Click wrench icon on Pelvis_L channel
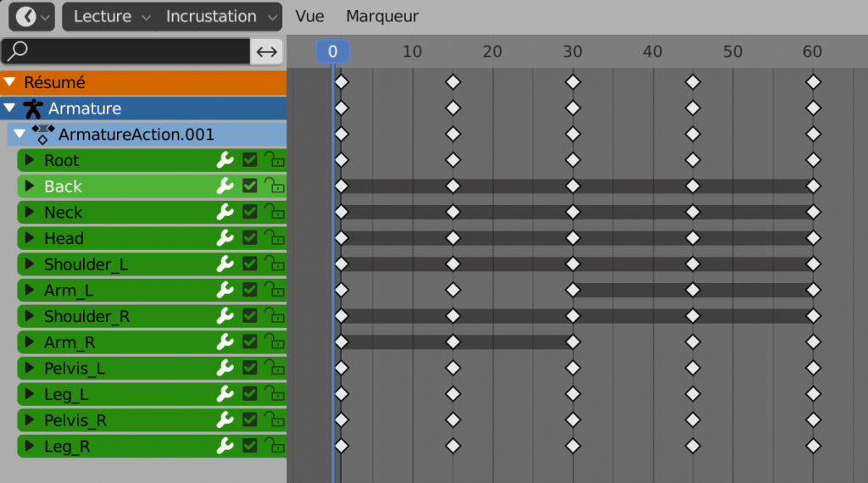Screen dimensions: 868x483 pyautogui.click(x=225, y=368)
